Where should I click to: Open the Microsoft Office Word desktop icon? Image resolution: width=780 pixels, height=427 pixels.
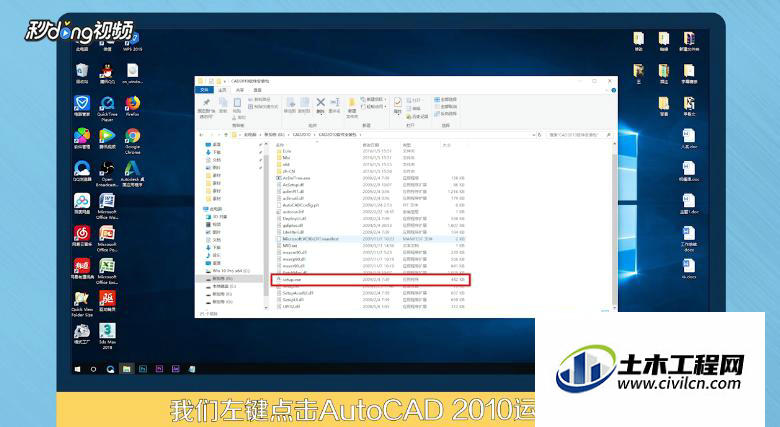(x=107, y=207)
